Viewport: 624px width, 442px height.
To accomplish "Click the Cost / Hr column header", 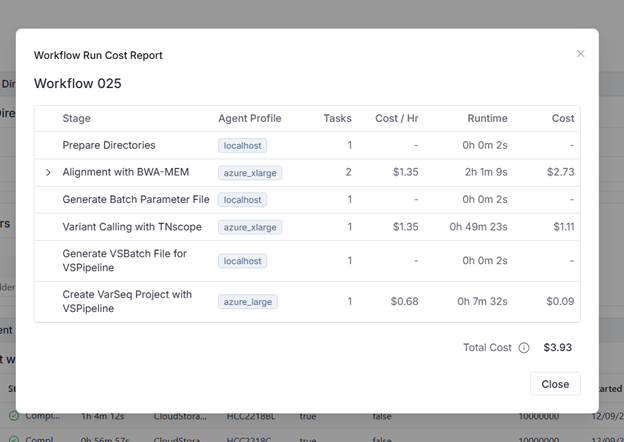I will pos(396,118).
